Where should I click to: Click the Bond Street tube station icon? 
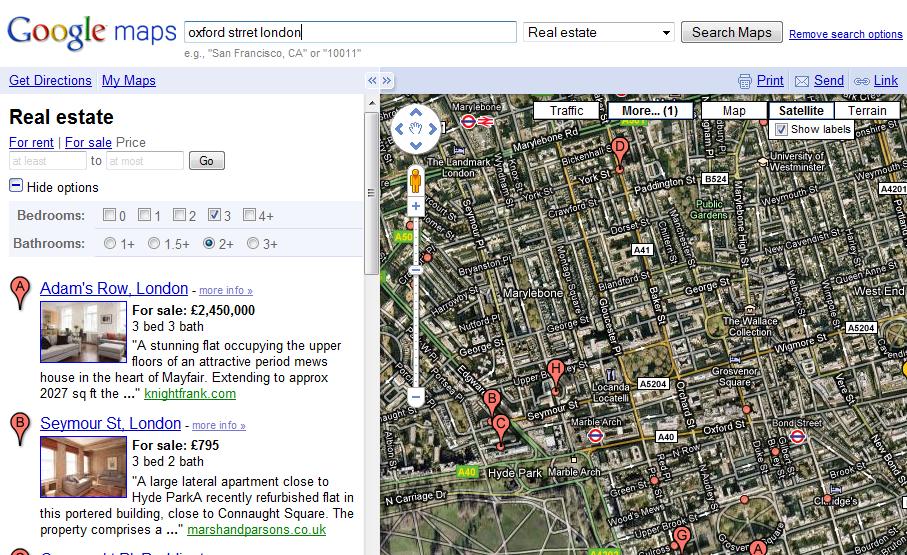click(798, 436)
